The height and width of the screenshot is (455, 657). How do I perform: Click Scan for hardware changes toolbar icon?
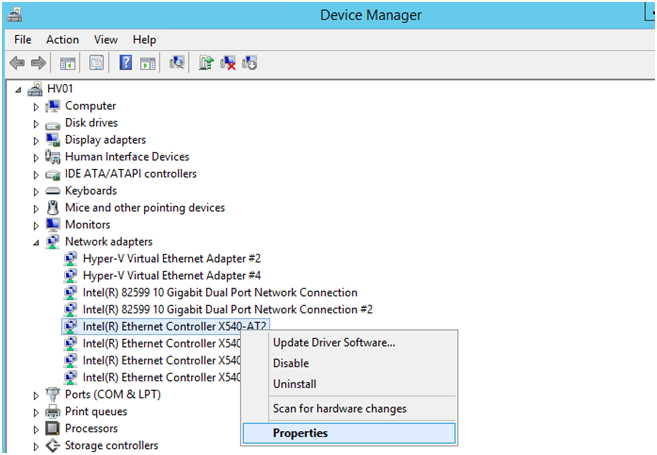pos(177,63)
